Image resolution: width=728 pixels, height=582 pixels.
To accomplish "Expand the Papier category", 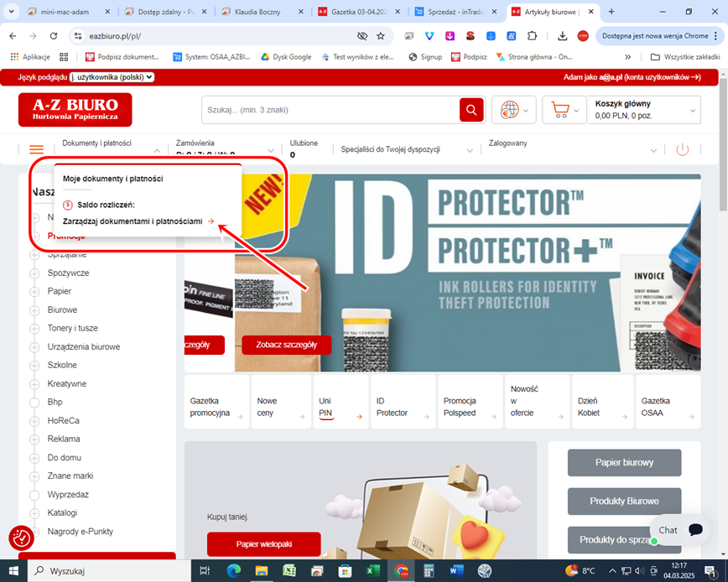I will tap(34, 292).
